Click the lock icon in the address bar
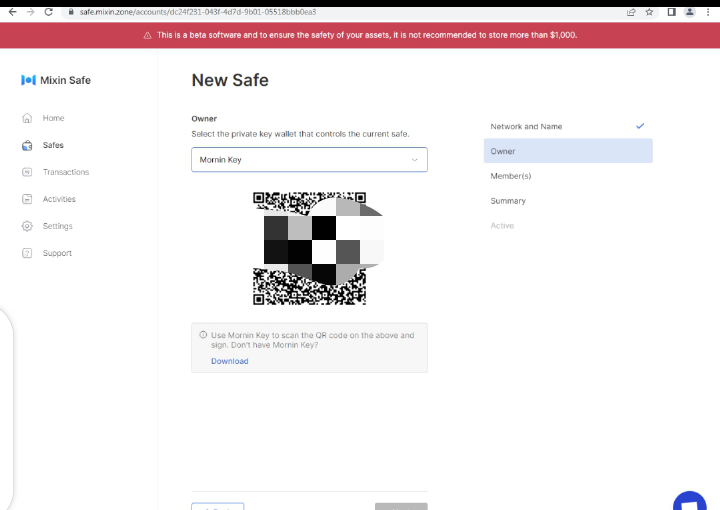720x510 pixels. 71,12
